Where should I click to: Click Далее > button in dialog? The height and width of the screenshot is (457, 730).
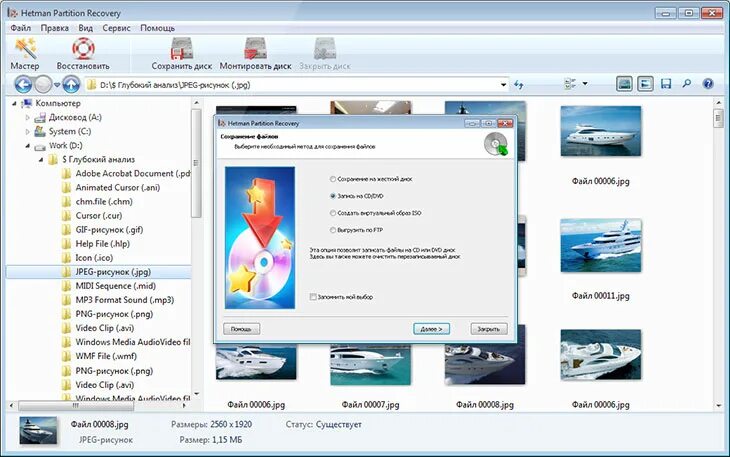(x=431, y=329)
